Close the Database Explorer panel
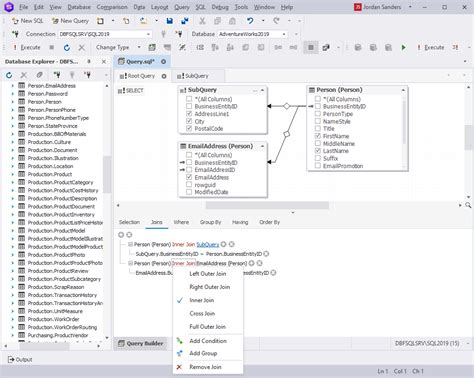The height and width of the screenshot is (378, 474). point(104,61)
